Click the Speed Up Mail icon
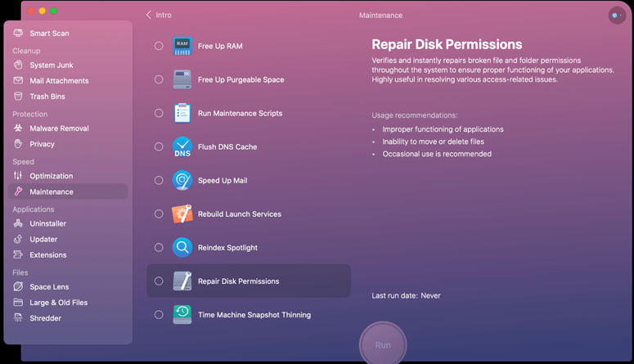This screenshot has height=364, width=634. pyautogui.click(x=182, y=181)
